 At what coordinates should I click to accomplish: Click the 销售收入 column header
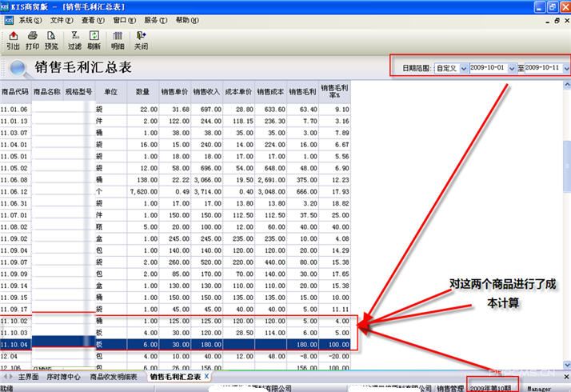pos(207,92)
